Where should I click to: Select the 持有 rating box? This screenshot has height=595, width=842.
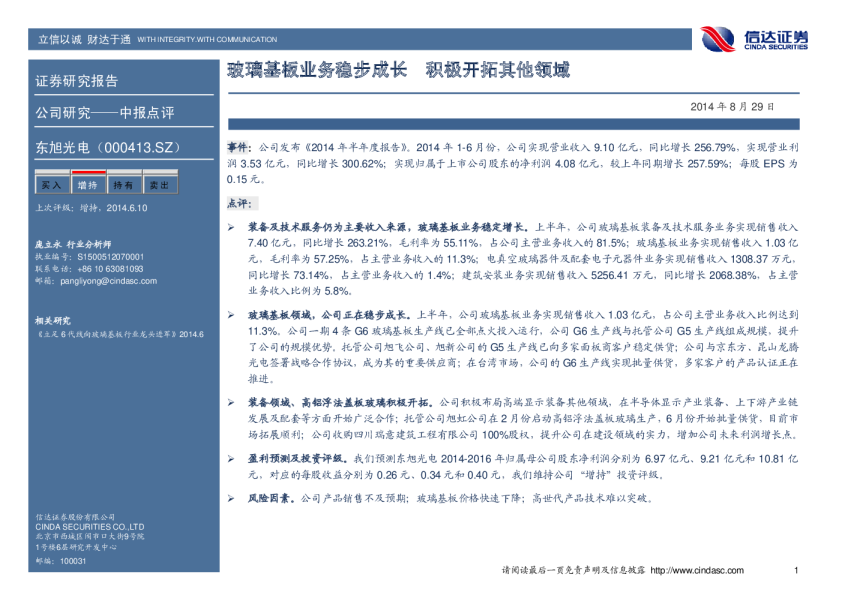click(123, 185)
